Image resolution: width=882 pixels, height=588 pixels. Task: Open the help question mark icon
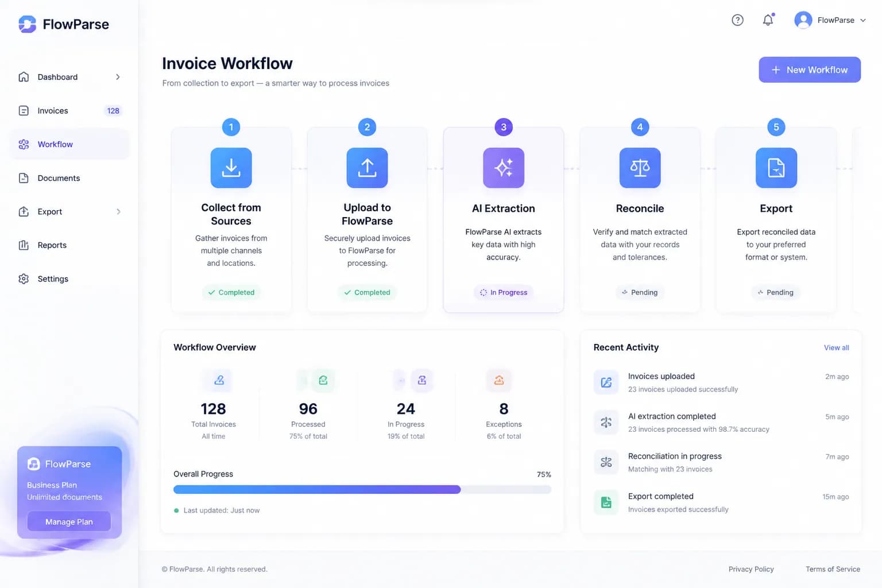click(x=737, y=20)
